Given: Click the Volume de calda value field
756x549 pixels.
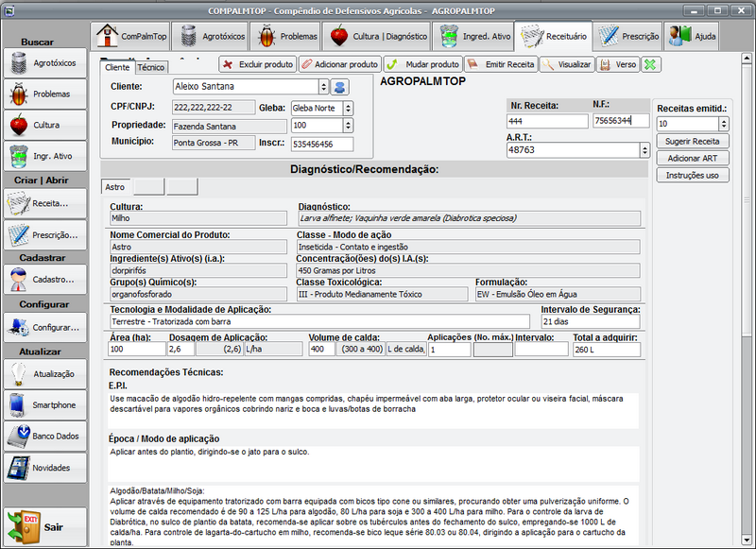Looking at the screenshot, I should (321, 349).
